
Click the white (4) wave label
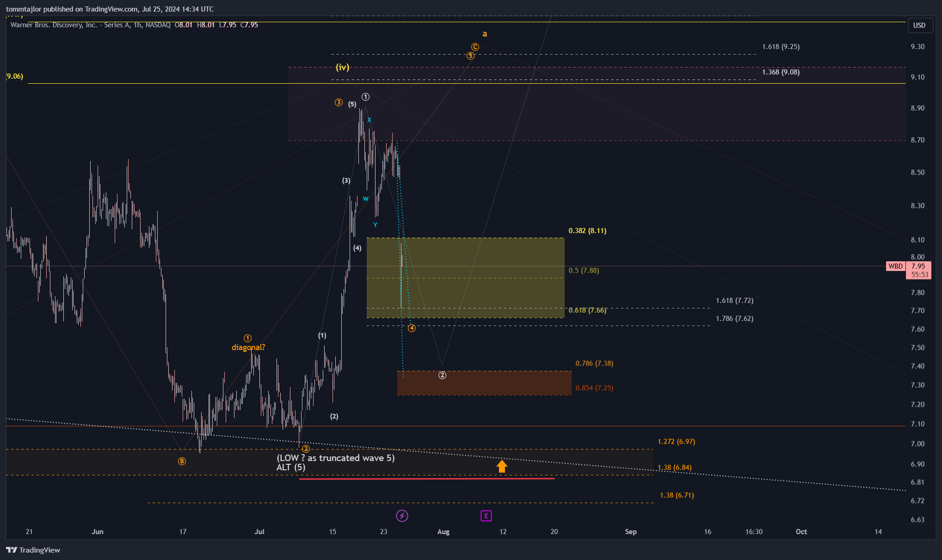[357, 248]
